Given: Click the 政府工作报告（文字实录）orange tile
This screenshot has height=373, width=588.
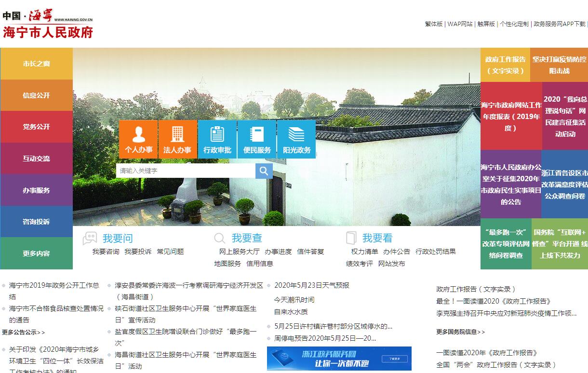Looking at the screenshot, I should point(505,65).
